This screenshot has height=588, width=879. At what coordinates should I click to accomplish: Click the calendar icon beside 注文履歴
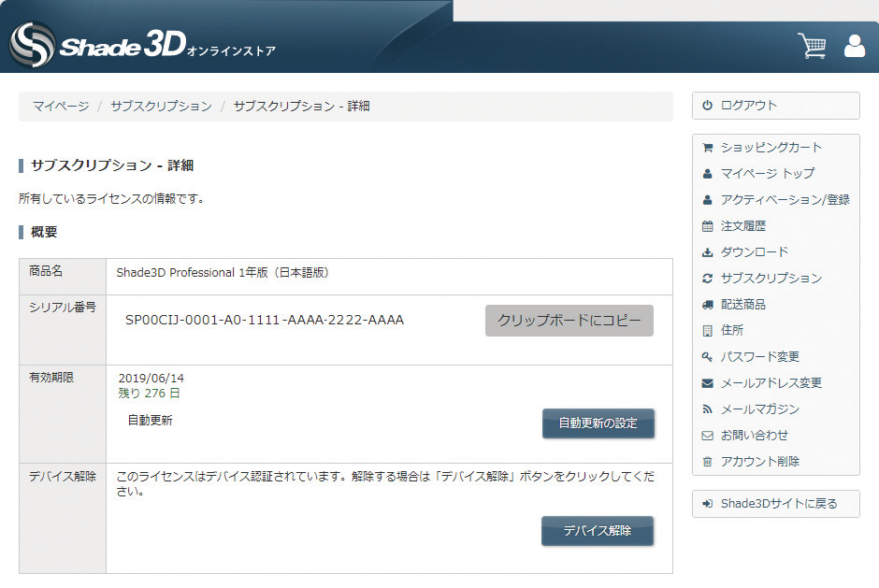pyautogui.click(x=708, y=226)
